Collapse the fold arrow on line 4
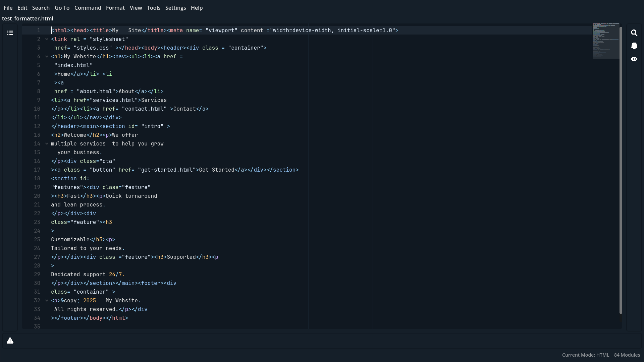Image resolution: width=644 pixels, height=362 pixels. (x=47, y=57)
